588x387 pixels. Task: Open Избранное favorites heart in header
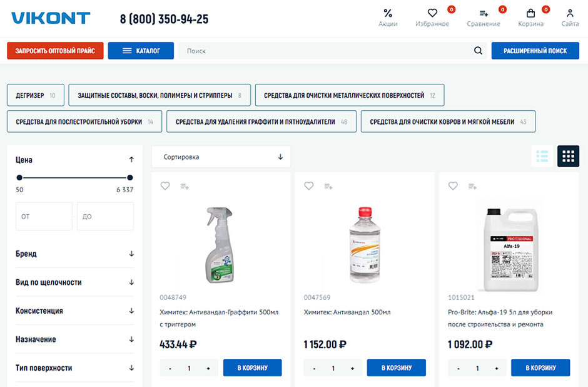[x=432, y=13]
